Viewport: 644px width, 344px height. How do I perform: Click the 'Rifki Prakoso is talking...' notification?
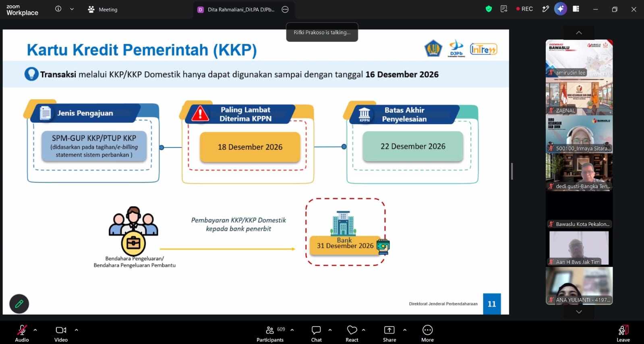pos(322,32)
